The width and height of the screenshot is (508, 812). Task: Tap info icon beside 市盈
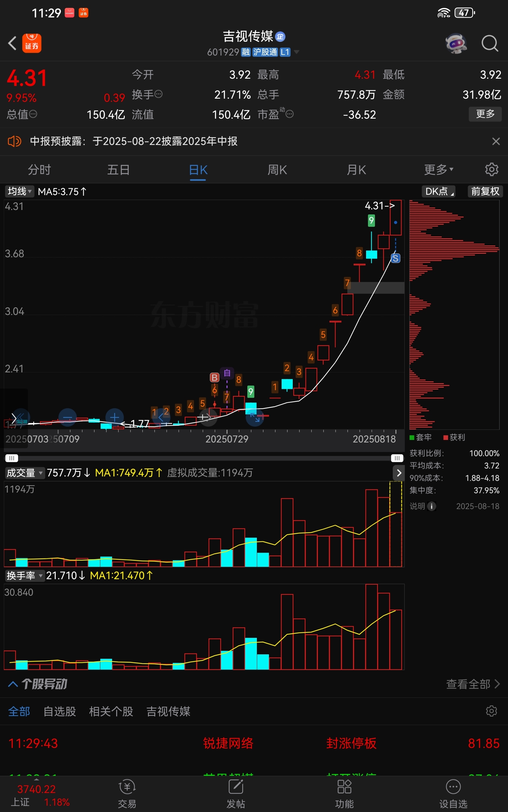tap(290, 115)
